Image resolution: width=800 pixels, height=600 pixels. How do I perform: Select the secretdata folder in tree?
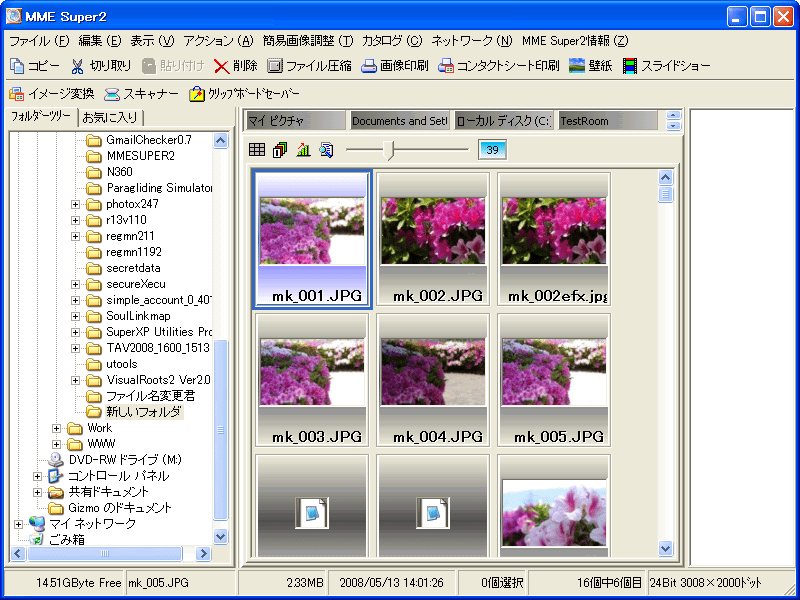(133, 268)
